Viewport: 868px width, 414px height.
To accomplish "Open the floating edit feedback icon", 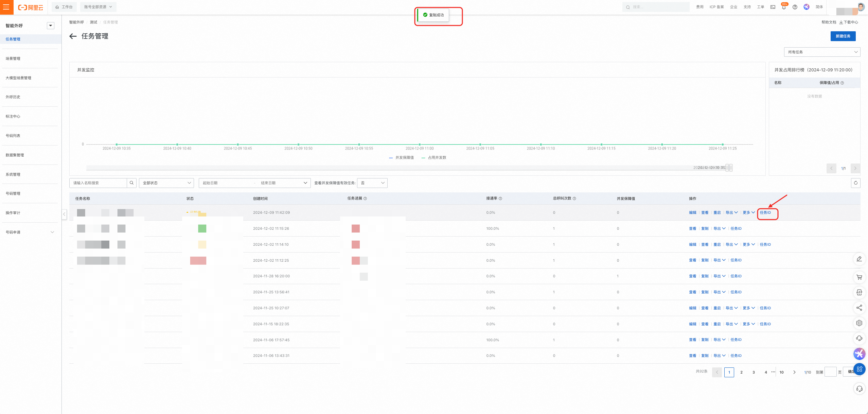I will 859,259.
